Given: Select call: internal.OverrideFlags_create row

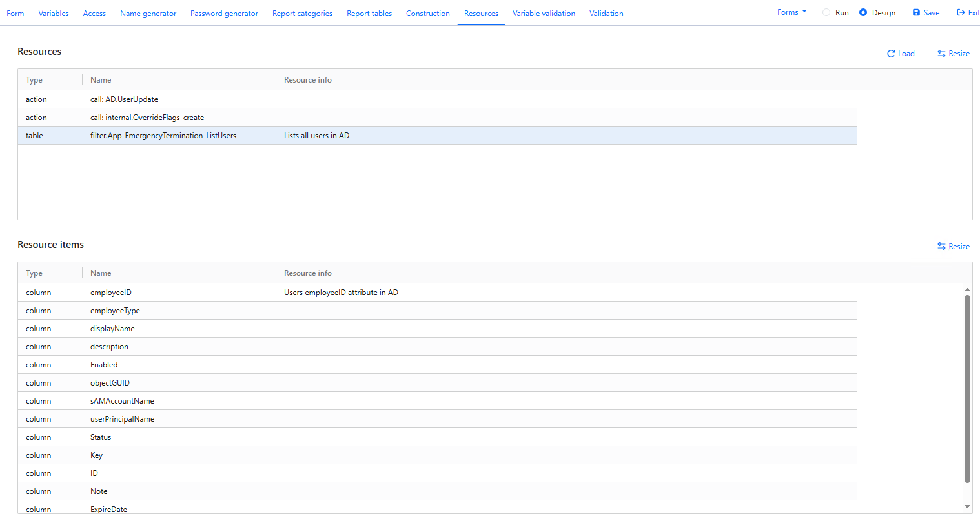Looking at the screenshot, I should coord(438,118).
